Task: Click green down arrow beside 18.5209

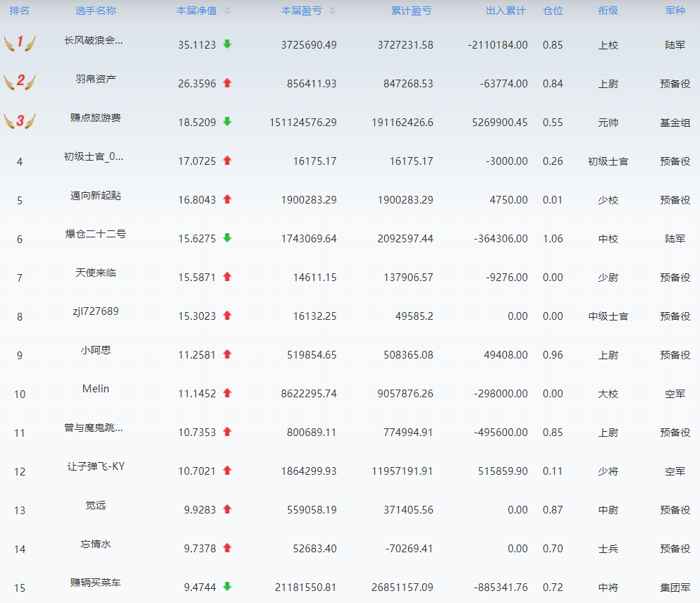Action: pos(227,122)
